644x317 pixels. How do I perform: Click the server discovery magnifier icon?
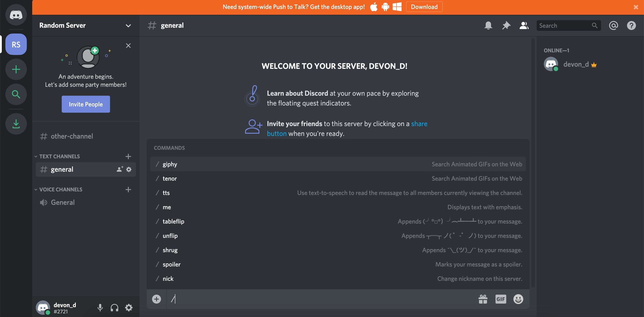point(16,94)
